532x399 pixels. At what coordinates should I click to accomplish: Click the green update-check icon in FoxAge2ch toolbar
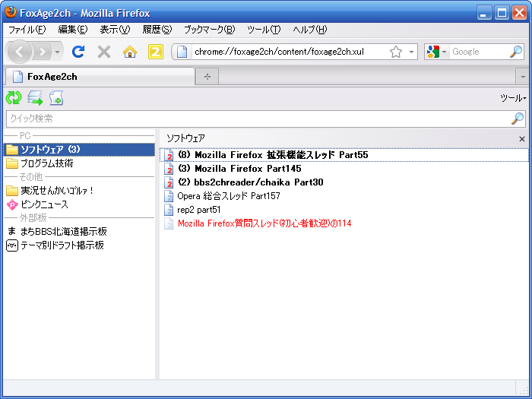[x=14, y=98]
